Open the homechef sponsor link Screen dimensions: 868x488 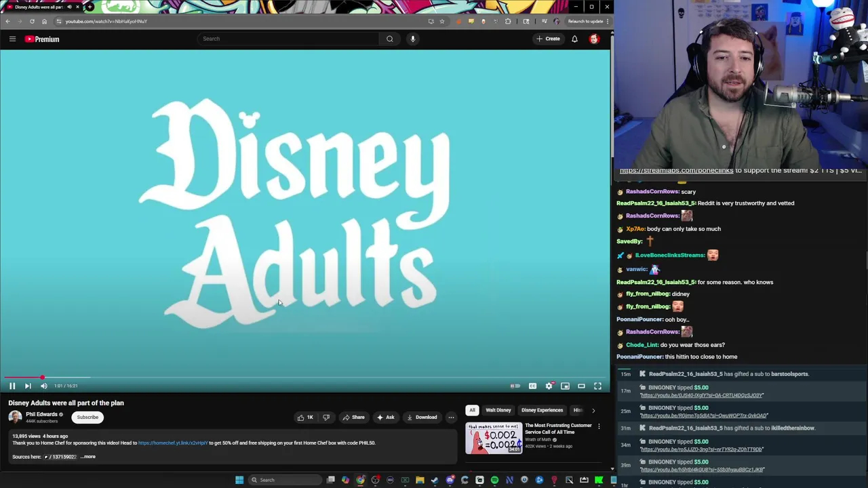[x=173, y=443]
